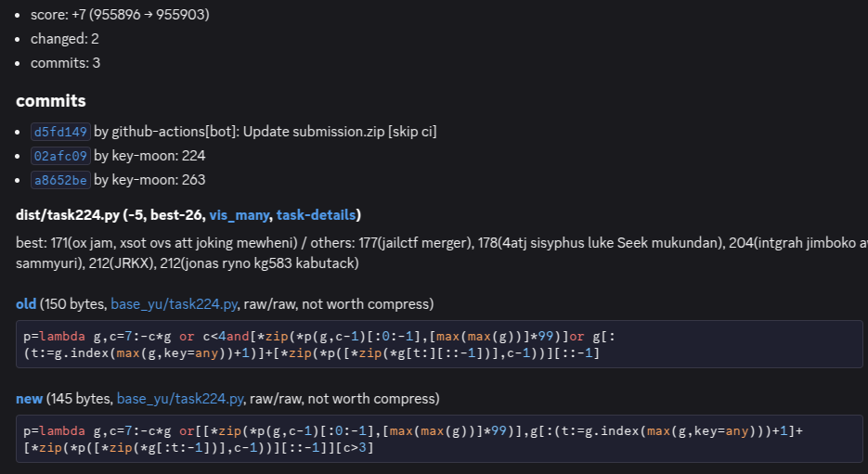Viewport: 868px width, 474px height.
Task: Click the 'old' version link
Action: tap(26, 304)
